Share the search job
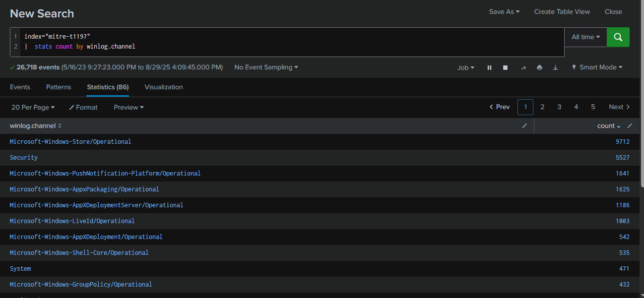This screenshot has height=298, width=644. (x=523, y=67)
